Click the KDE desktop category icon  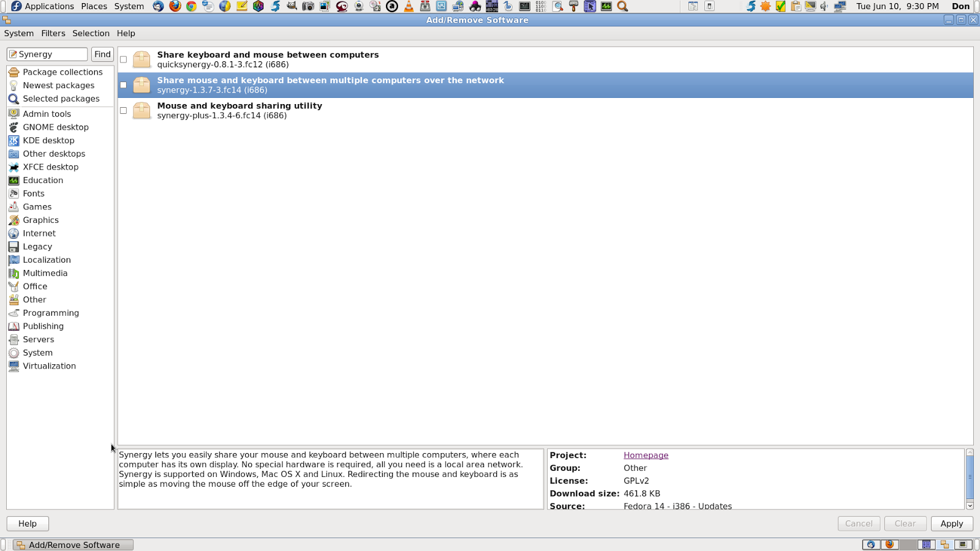click(13, 141)
